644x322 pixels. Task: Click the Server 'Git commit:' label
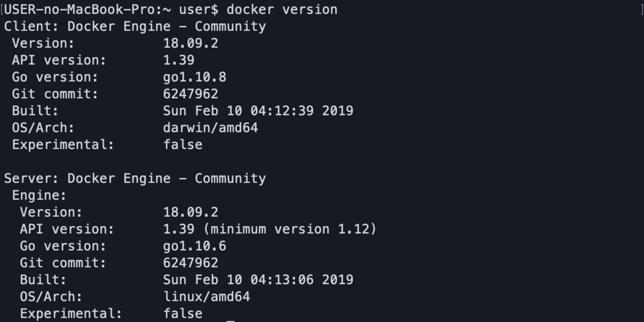[63, 263]
